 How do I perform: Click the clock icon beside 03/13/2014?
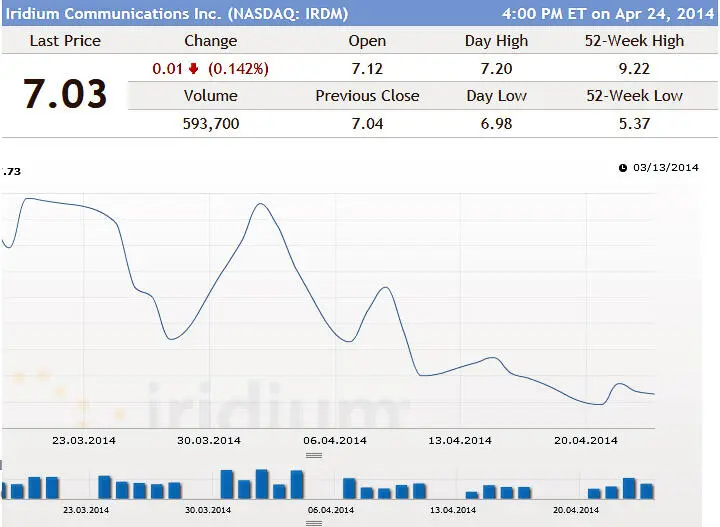(x=623, y=168)
